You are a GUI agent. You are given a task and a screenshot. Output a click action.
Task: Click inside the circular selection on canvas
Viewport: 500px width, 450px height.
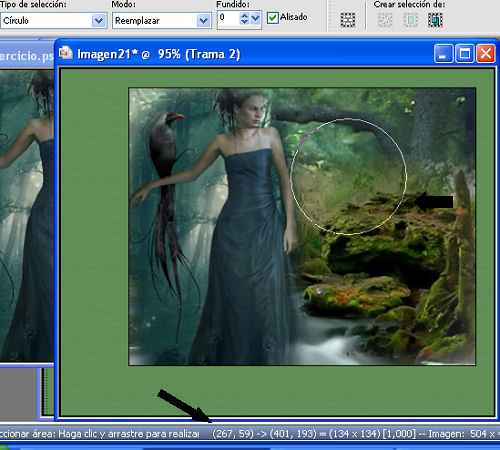click(x=349, y=176)
